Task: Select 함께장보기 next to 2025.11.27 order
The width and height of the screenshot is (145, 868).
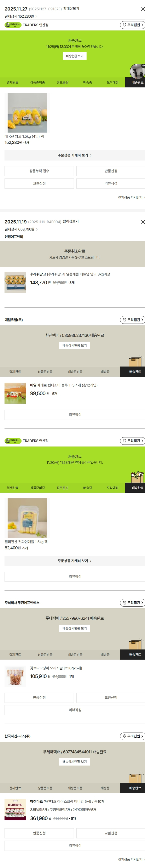Action: tap(71, 9)
